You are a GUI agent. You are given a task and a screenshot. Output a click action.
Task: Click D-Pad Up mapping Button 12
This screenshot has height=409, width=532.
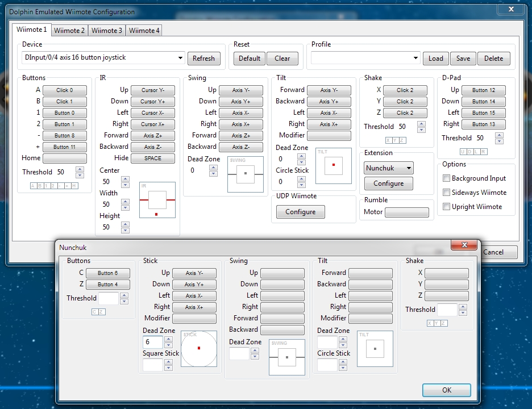point(484,90)
